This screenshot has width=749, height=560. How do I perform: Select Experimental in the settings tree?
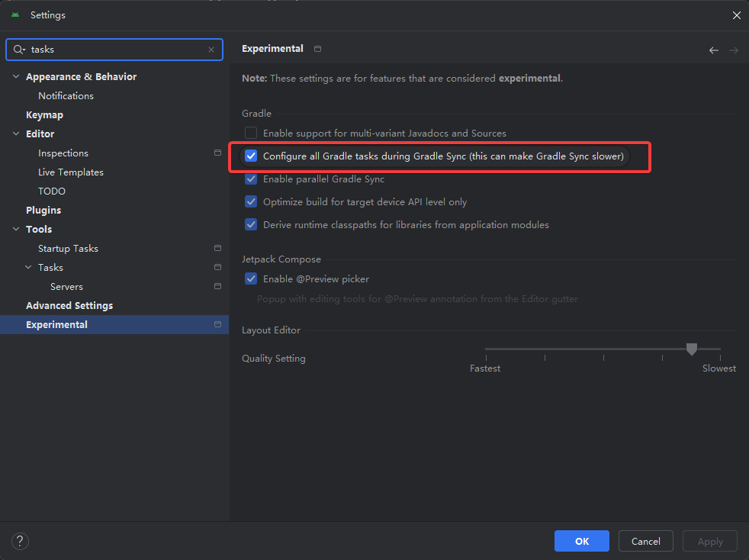pos(56,324)
